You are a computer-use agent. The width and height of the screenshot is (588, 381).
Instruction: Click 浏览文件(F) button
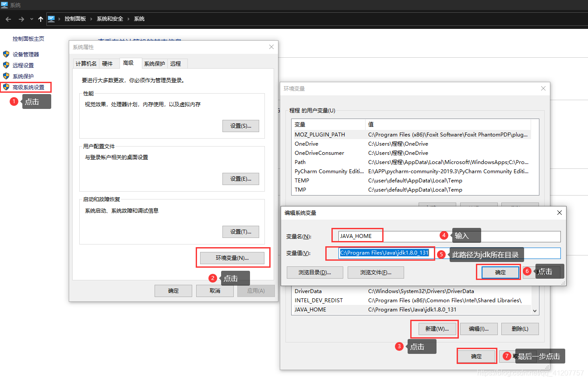pos(376,273)
